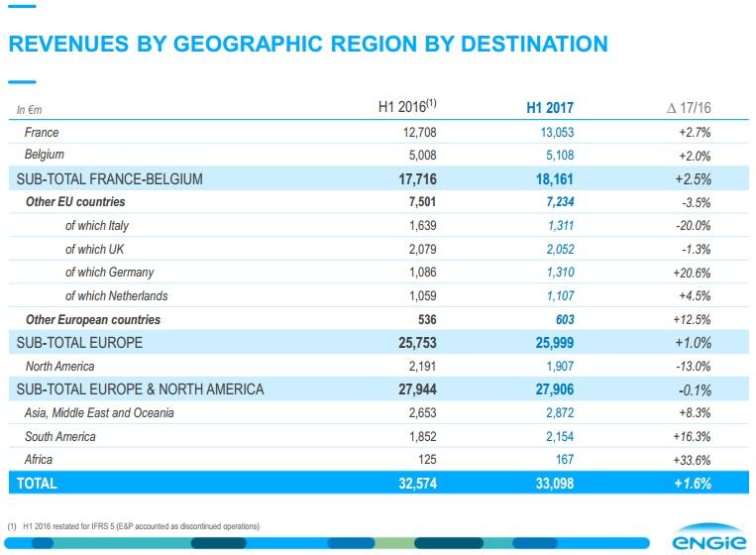Click the 'H1 2016(1)' column header
Image resolution: width=756 pixels, height=555 pixels.
407,106
